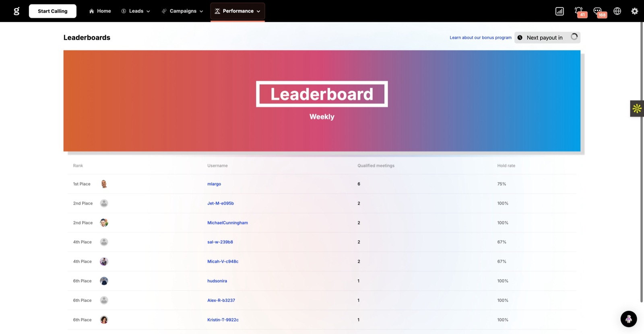Open Learn about our bonus program link
Screen dimensions: 644x334
point(481,37)
